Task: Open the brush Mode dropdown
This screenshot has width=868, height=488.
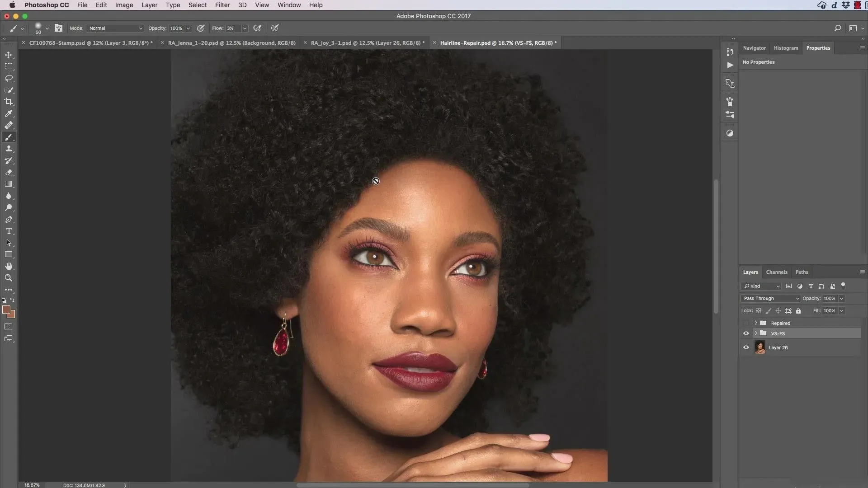Action: pos(115,28)
